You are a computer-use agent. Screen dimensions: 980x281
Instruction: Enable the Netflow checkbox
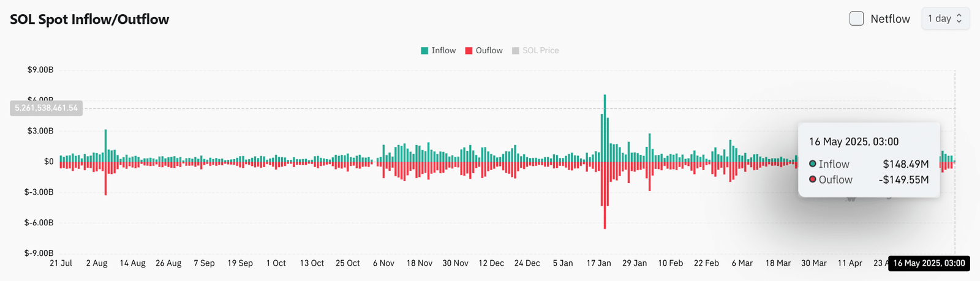pyautogui.click(x=856, y=18)
